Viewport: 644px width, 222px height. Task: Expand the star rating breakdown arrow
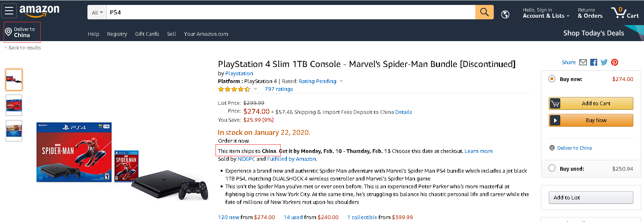coord(255,89)
